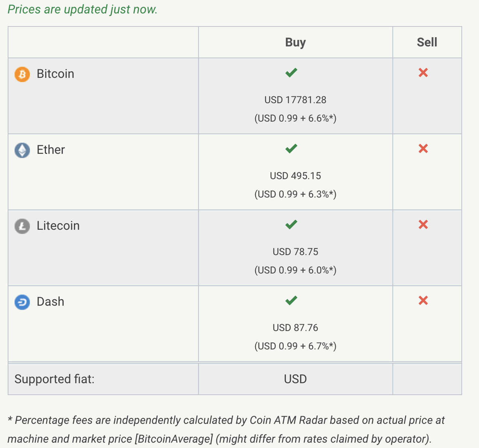Click the Ether diamond logo icon
The height and width of the screenshot is (448, 479).
tap(22, 150)
